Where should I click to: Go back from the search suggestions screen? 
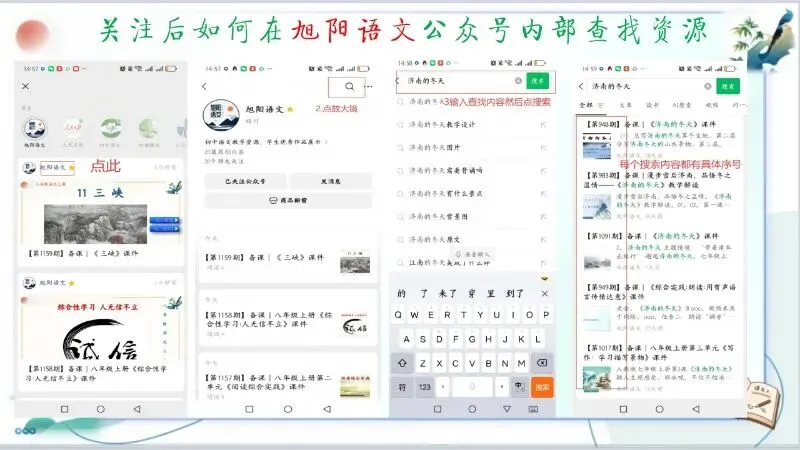click(398, 81)
